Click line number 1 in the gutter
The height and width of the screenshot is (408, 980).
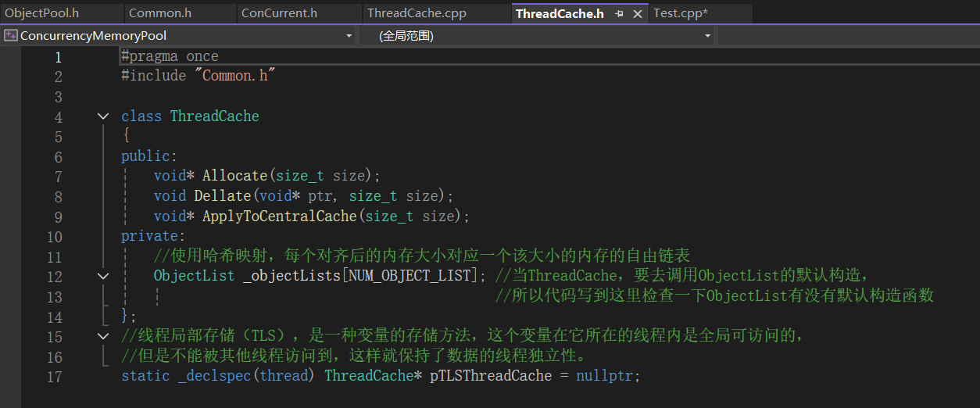[x=58, y=57]
